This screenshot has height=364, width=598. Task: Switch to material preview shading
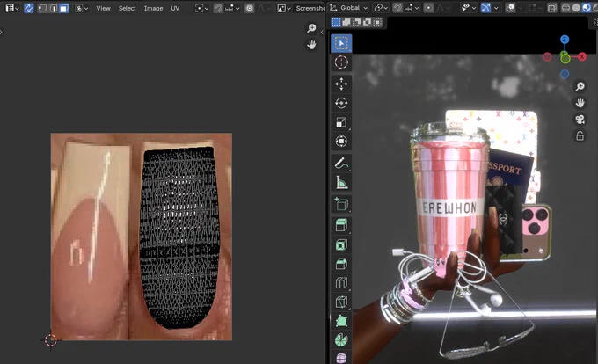587,8
